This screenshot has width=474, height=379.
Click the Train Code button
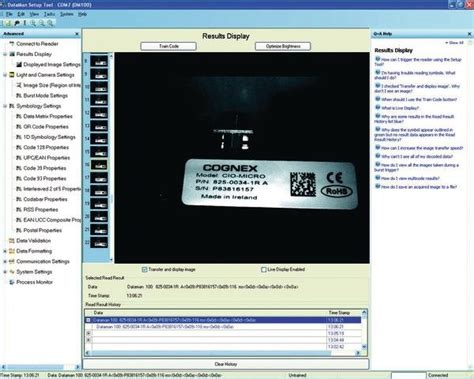click(169, 46)
